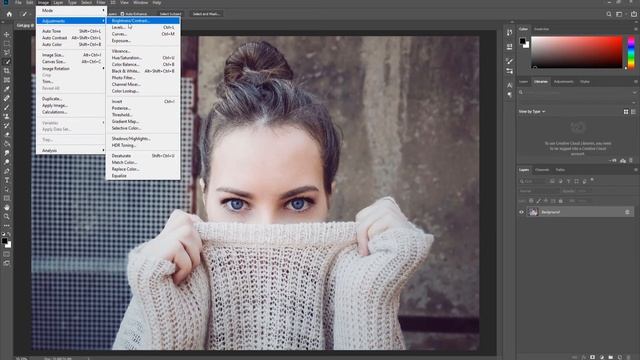Choose Desaturate from the submenu
640x360 pixels.
coord(143,156)
